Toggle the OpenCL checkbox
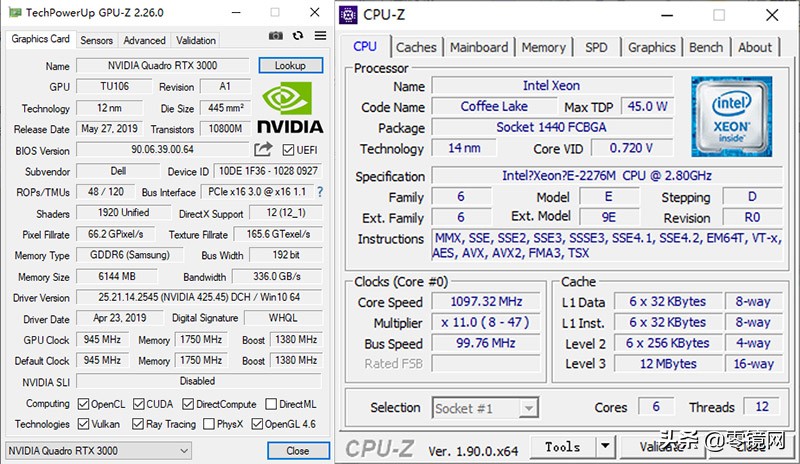The width and height of the screenshot is (800, 464). [84, 404]
